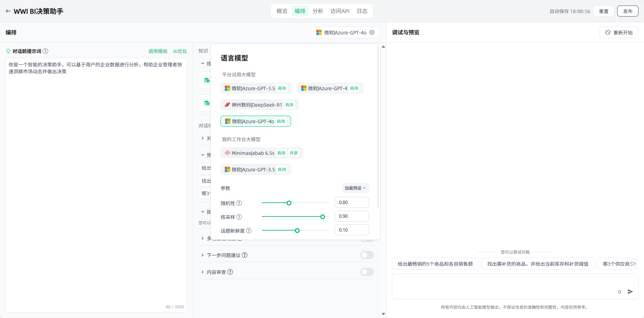Open the 加载预设 dropdown
This screenshot has width=644, height=318.
tap(355, 188)
